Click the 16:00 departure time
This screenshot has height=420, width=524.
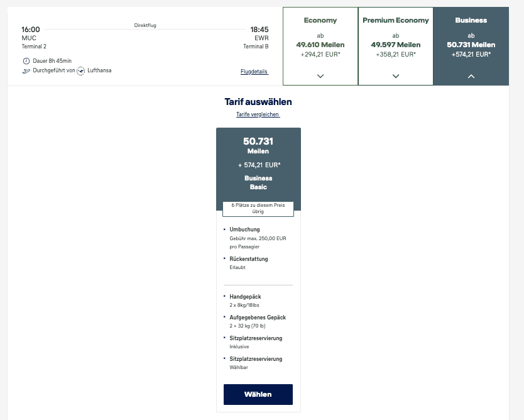[x=31, y=30]
